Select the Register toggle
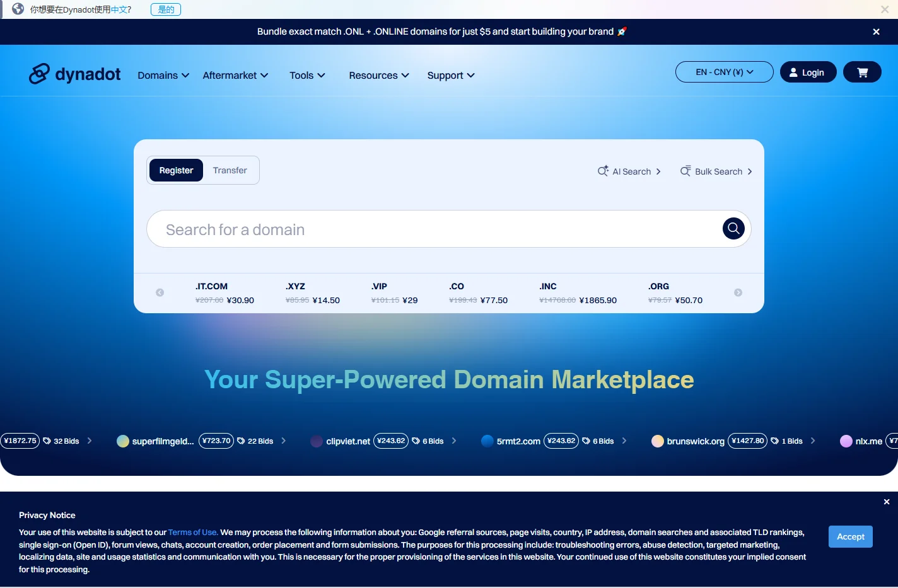898x588 pixels. (176, 170)
